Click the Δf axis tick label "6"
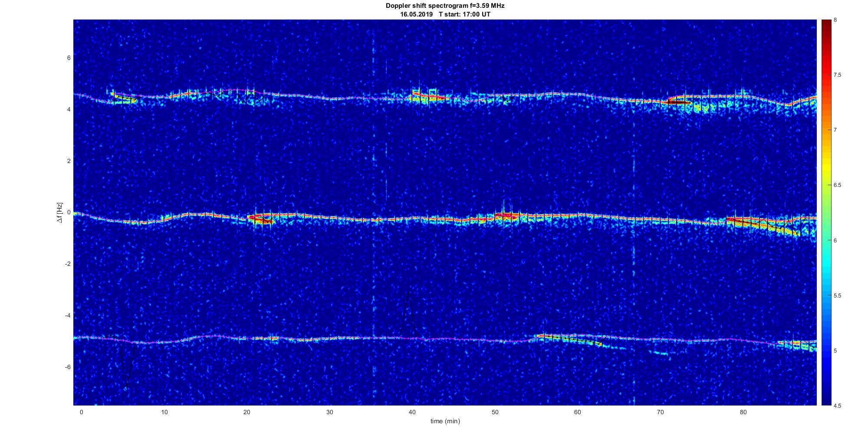868x435 pixels. pos(69,58)
